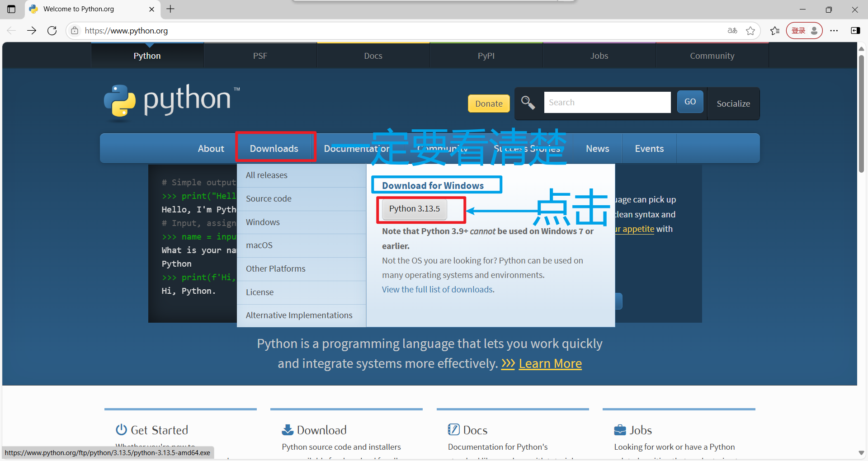The height and width of the screenshot is (461, 868).
Task: Click the scrollbar down arrow
Action: pos(861,453)
